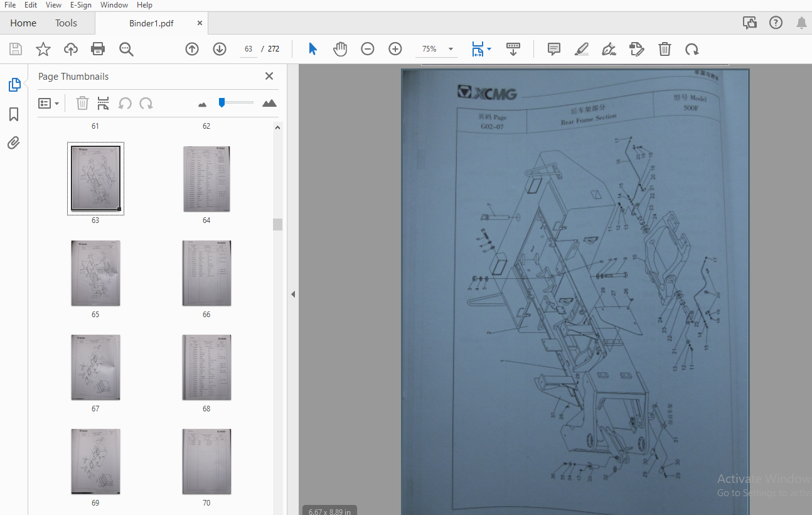Click the fit page width icon
This screenshot has width=812, height=515.
click(478, 49)
